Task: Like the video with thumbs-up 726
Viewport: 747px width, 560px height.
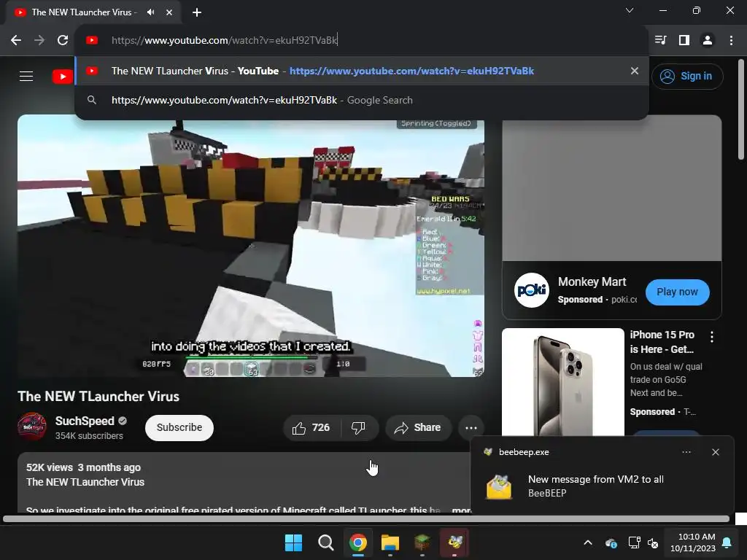Action: (x=311, y=428)
